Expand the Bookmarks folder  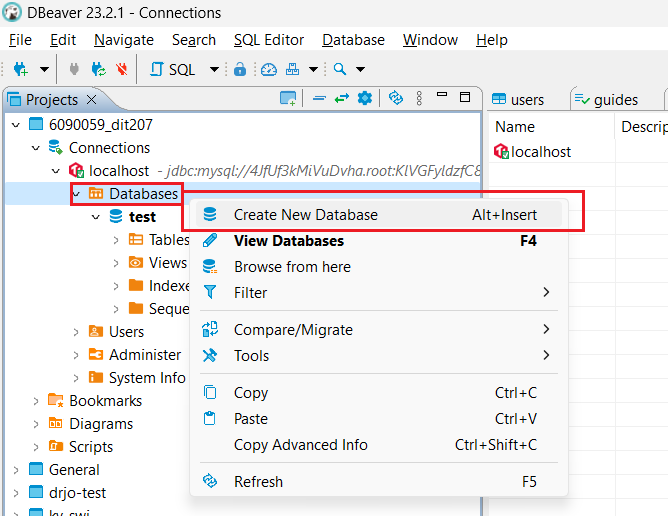tap(36, 401)
